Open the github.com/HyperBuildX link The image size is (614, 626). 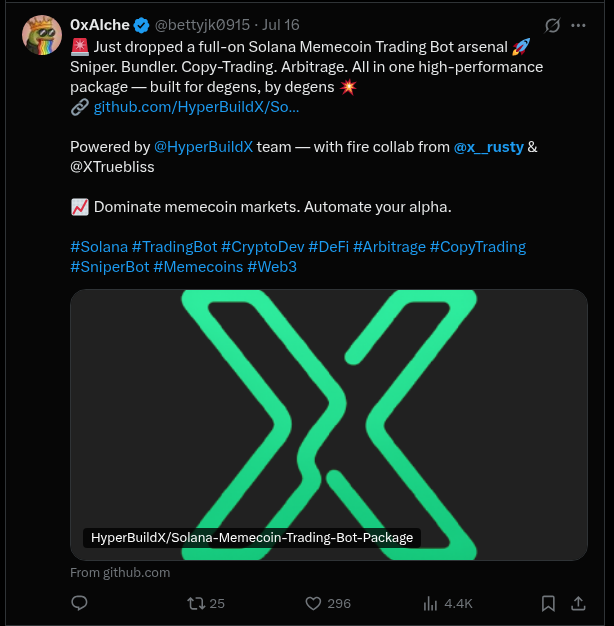point(196,105)
